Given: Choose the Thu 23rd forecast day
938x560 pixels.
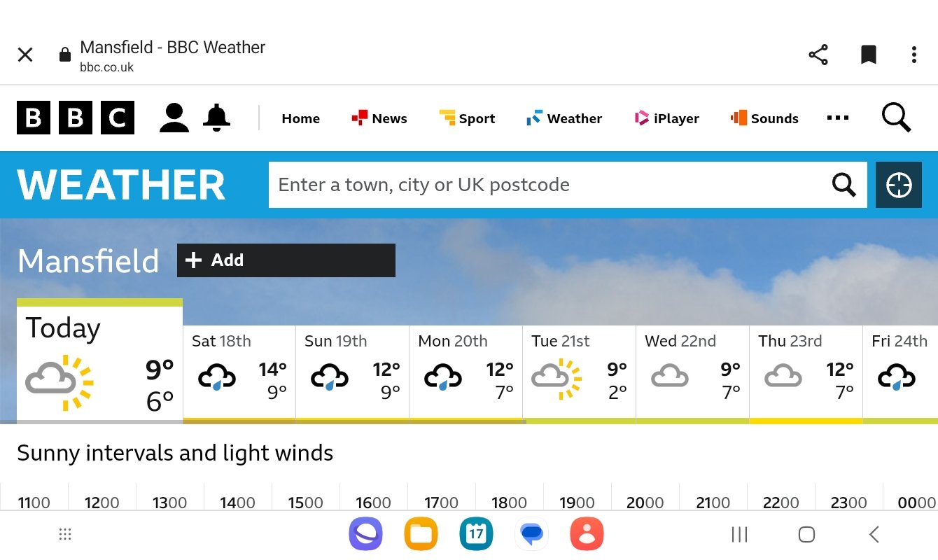Looking at the screenshot, I should pyautogui.click(x=806, y=372).
